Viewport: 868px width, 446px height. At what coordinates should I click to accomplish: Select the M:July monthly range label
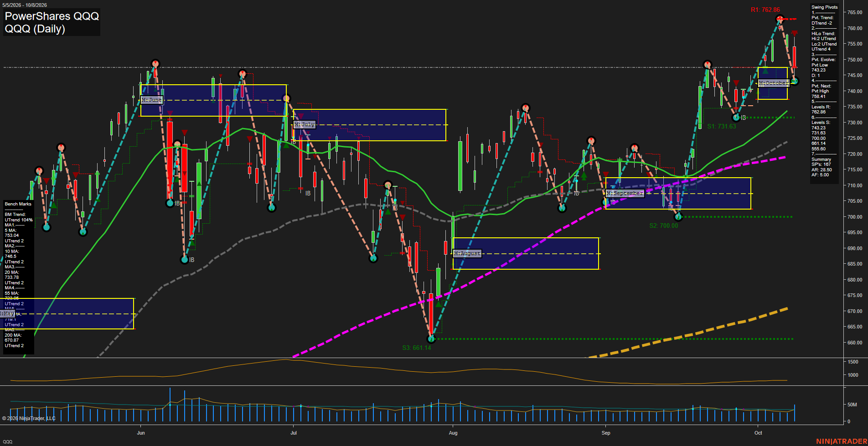pos(305,124)
